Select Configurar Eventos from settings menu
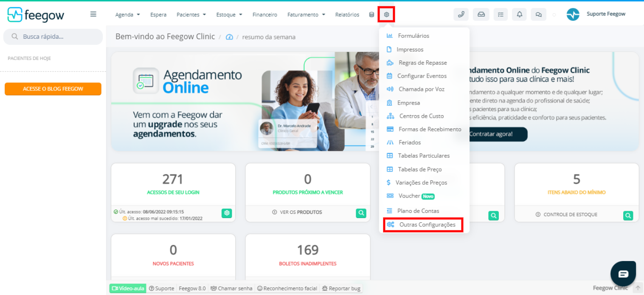 pos(424,76)
